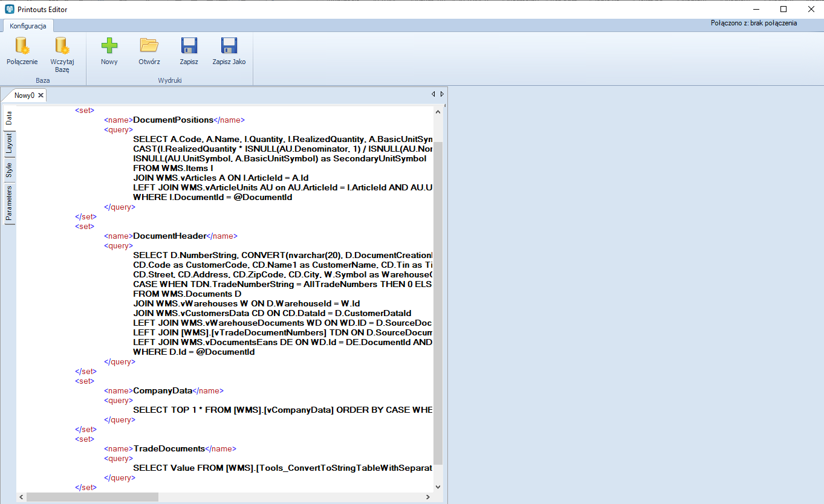Create a new printout with Nowy
The image size is (824, 504).
click(109, 52)
